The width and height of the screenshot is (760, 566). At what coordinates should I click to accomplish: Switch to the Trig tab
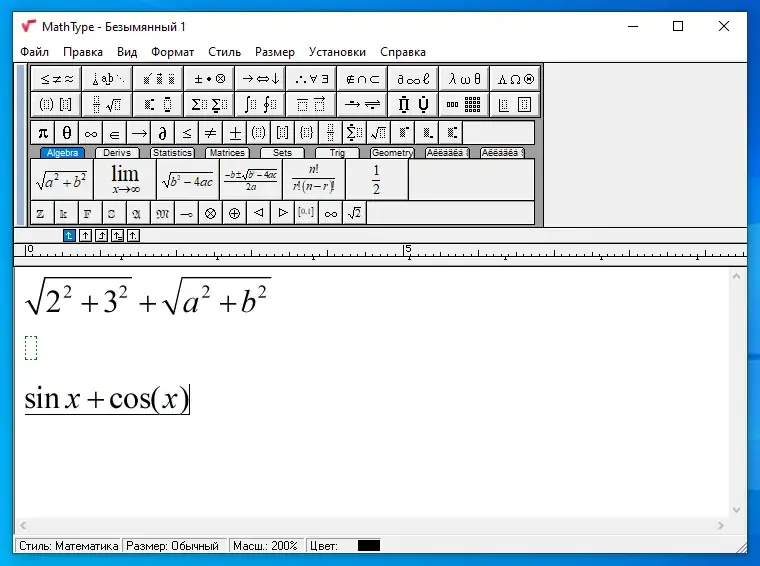(x=337, y=153)
